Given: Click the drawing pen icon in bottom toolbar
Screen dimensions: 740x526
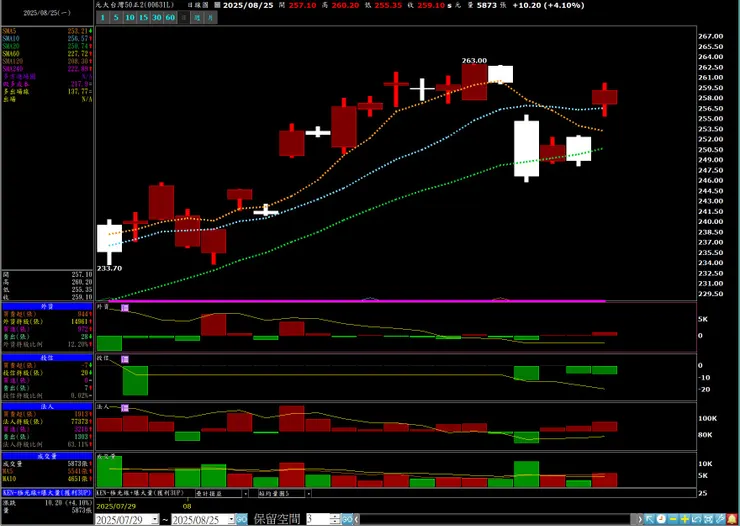Looking at the screenshot, I should point(720,519).
